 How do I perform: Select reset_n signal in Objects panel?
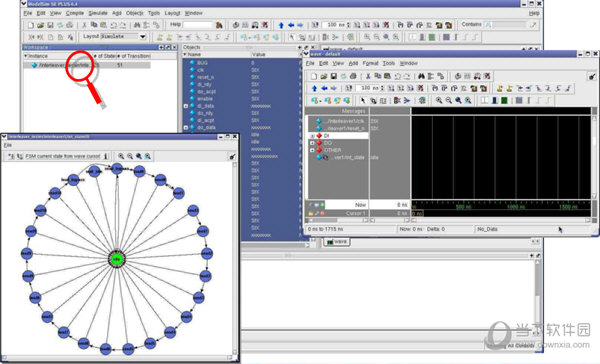coord(205,77)
